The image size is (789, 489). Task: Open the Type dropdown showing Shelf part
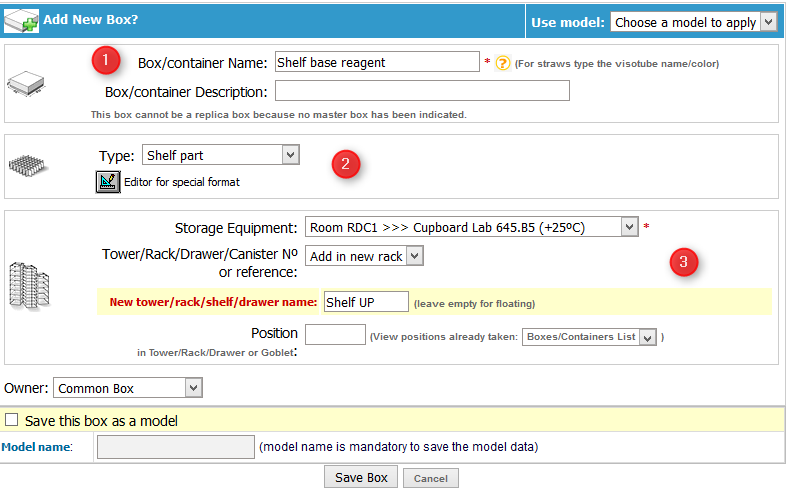click(221, 155)
